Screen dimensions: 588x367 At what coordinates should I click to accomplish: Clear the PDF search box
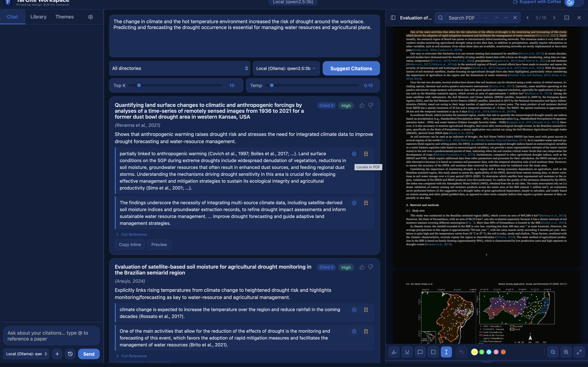(515, 18)
